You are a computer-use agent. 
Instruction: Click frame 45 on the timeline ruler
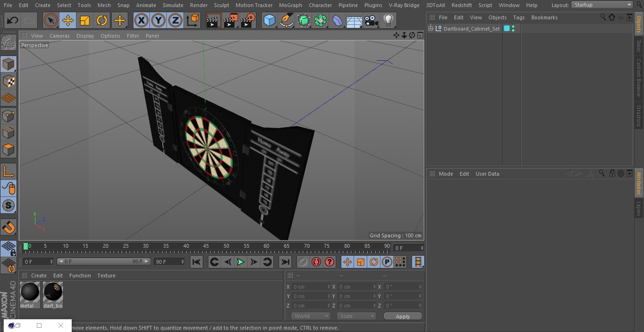[x=206, y=246]
